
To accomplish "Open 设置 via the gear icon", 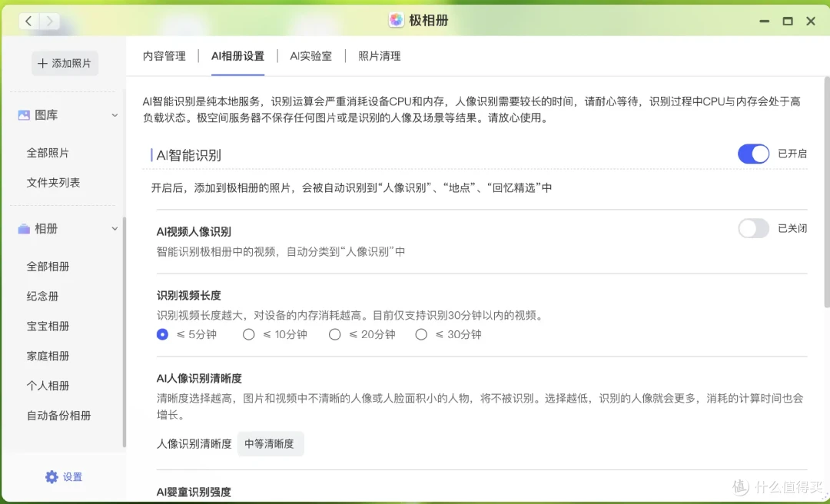I will (51, 477).
